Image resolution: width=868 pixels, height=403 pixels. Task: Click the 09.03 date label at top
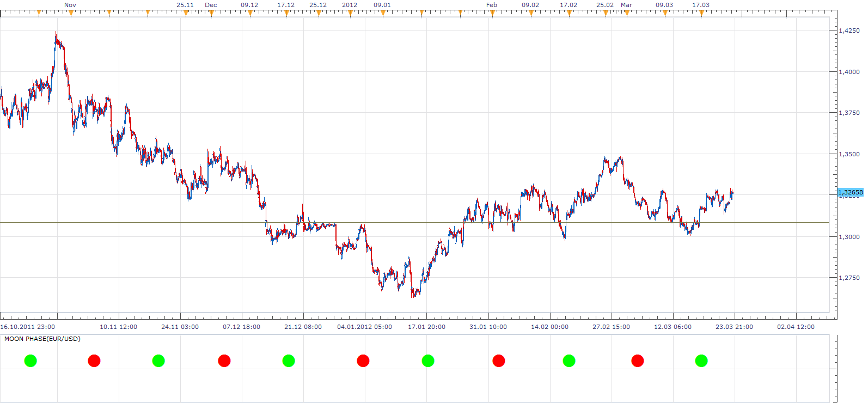[664, 5]
